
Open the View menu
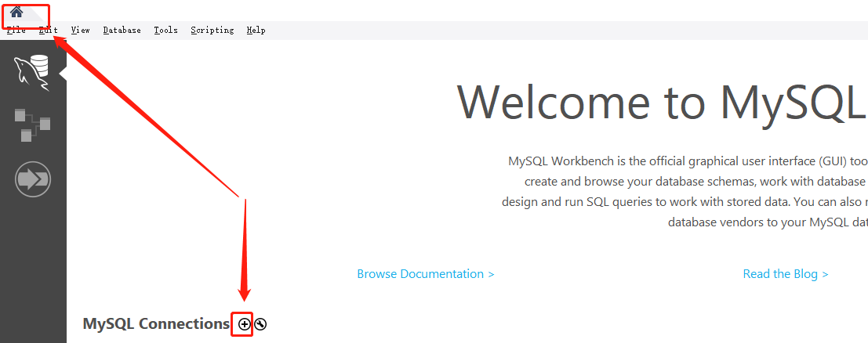[80, 31]
